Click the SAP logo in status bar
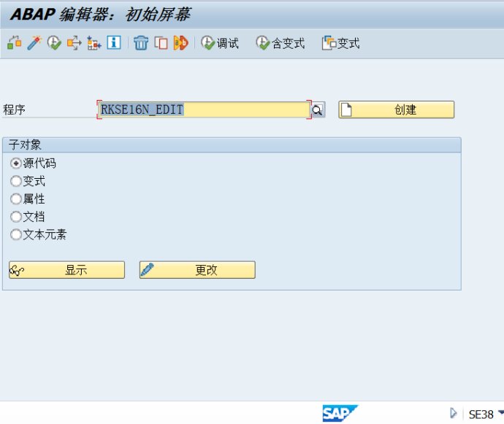 pyautogui.click(x=340, y=413)
